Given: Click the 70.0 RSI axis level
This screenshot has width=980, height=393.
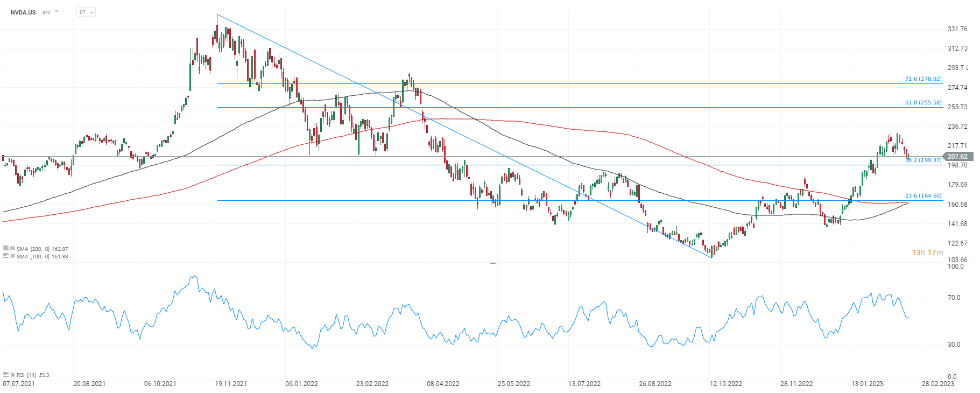Looking at the screenshot, I should [x=954, y=297].
